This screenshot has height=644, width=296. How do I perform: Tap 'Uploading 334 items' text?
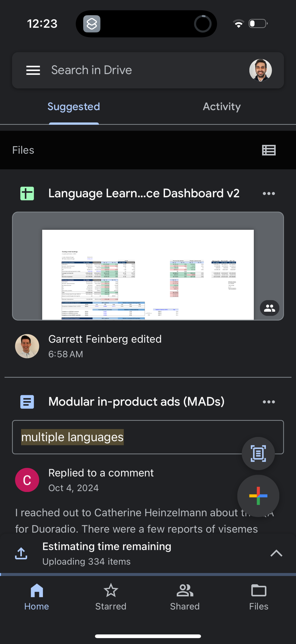tap(86, 562)
